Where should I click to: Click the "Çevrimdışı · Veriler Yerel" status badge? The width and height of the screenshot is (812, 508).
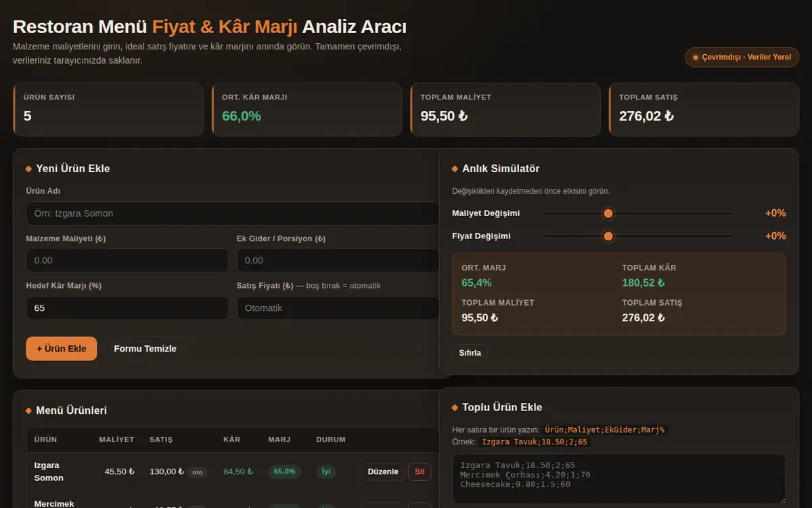pyautogui.click(x=742, y=57)
